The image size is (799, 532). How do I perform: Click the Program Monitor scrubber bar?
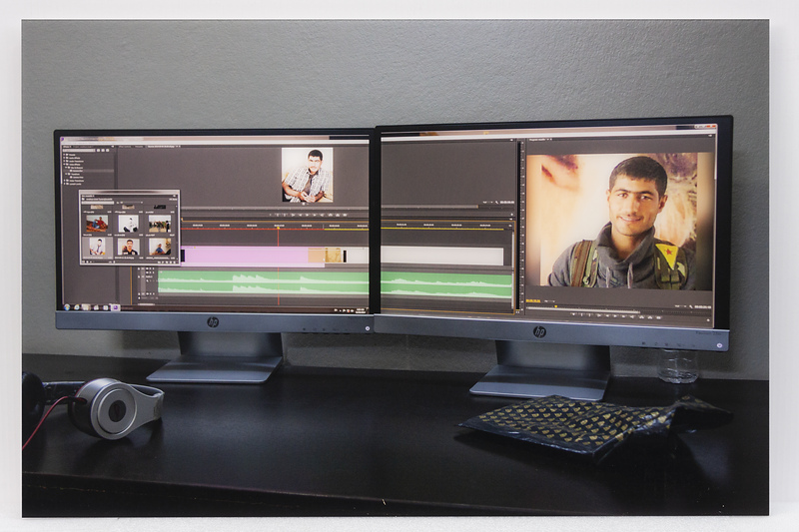[x=619, y=307]
